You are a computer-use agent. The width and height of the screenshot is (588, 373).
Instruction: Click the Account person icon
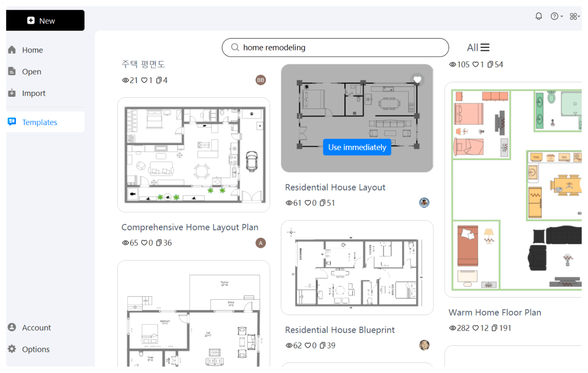(x=12, y=327)
